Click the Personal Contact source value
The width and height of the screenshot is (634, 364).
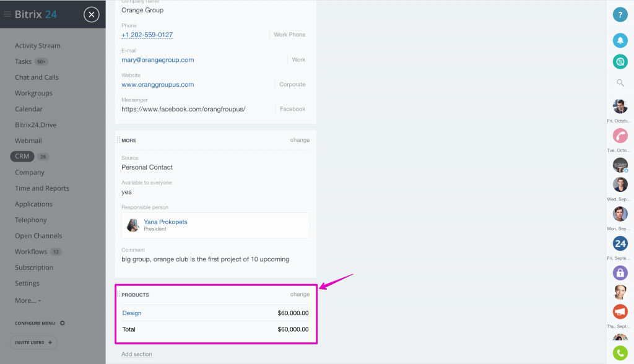(147, 167)
